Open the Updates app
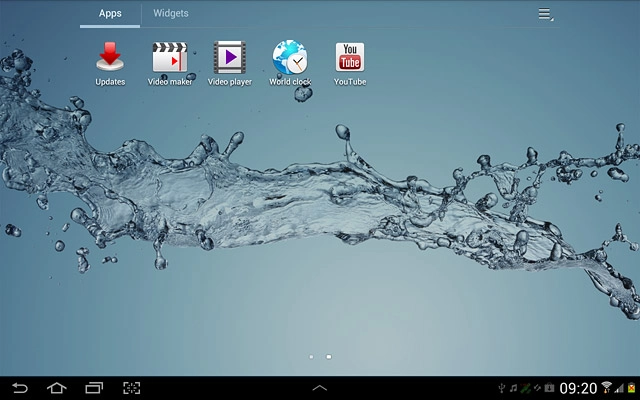This screenshot has height=400, width=640. 110,62
